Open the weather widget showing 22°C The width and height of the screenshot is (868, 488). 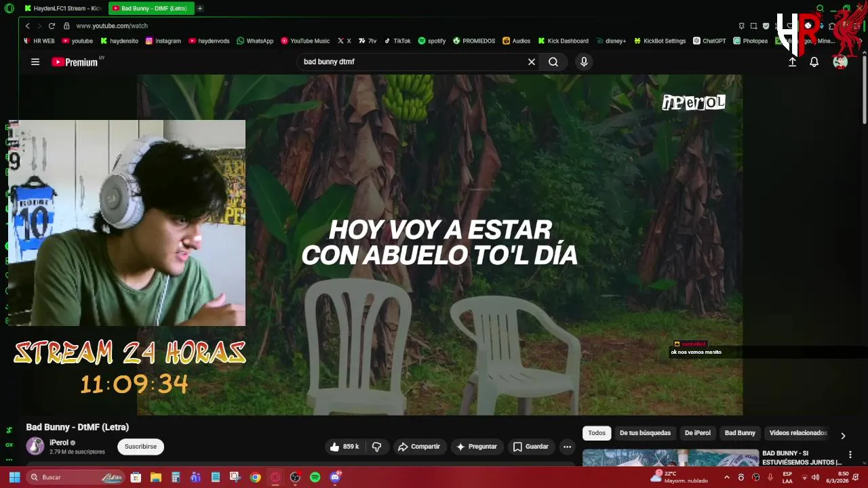[679, 477]
